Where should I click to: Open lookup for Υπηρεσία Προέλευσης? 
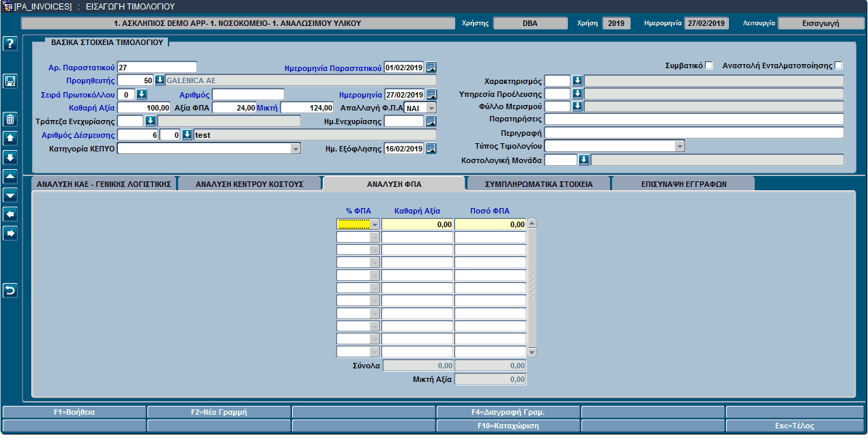pyautogui.click(x=577, y=94)
